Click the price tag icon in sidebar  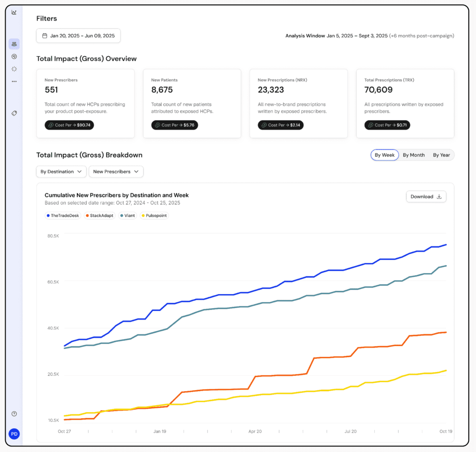(14, 113)
